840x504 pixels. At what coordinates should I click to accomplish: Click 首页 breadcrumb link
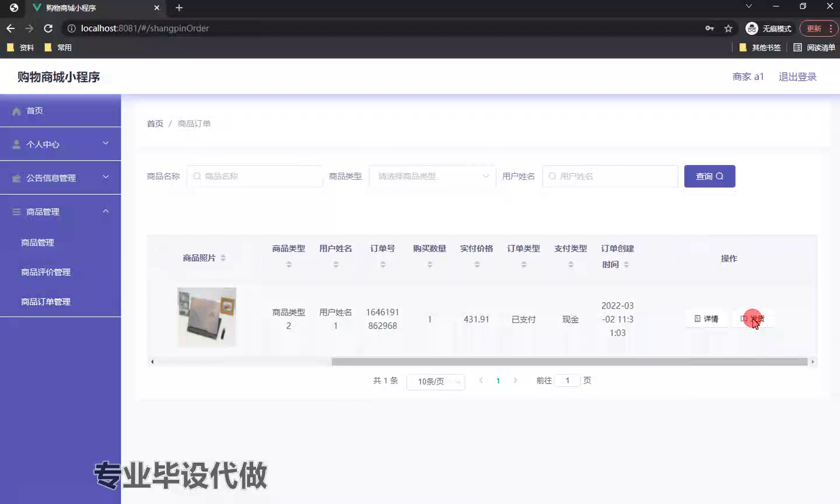tap(155, 124)
